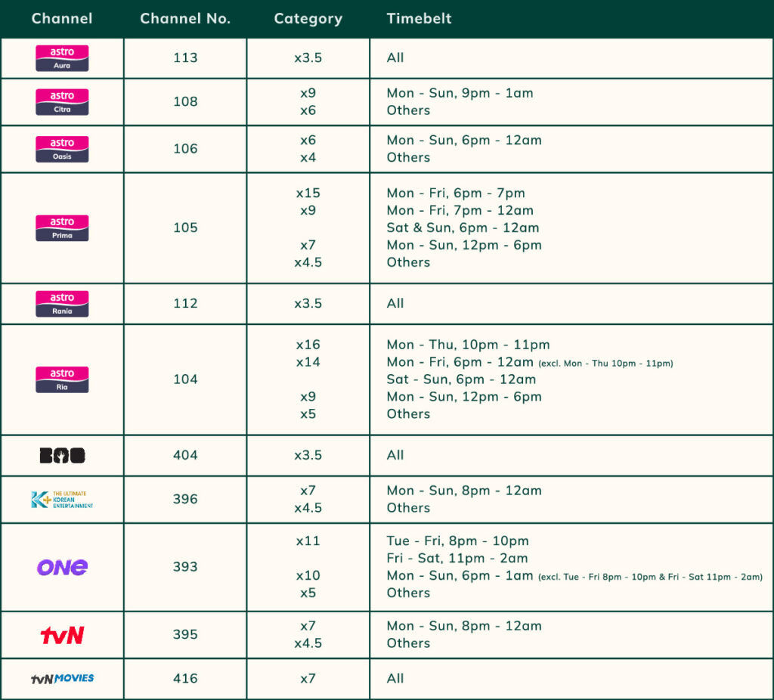774x700 pixels.
Task: Select the tvN Movies channel logo
Action: (62, 679)
